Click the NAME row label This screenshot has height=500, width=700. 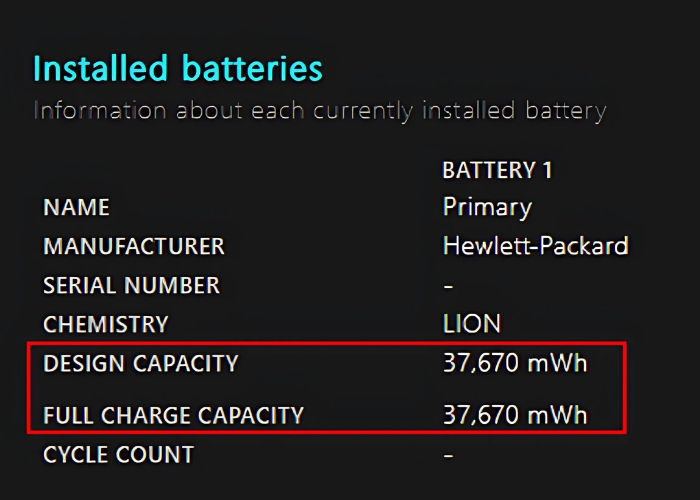(x=76, y=208)
